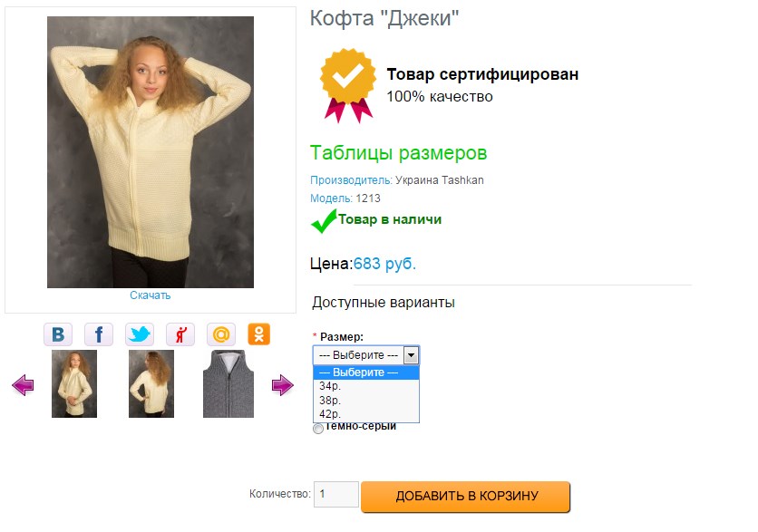Share on VKontakte icon
This screenshot has height=532, width=758.
[58, 334]
